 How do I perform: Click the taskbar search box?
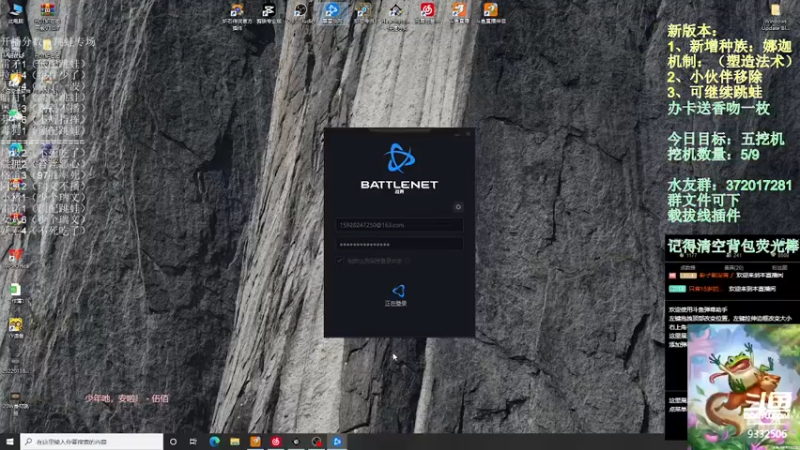pyautogui.click(x=92, y=441)
